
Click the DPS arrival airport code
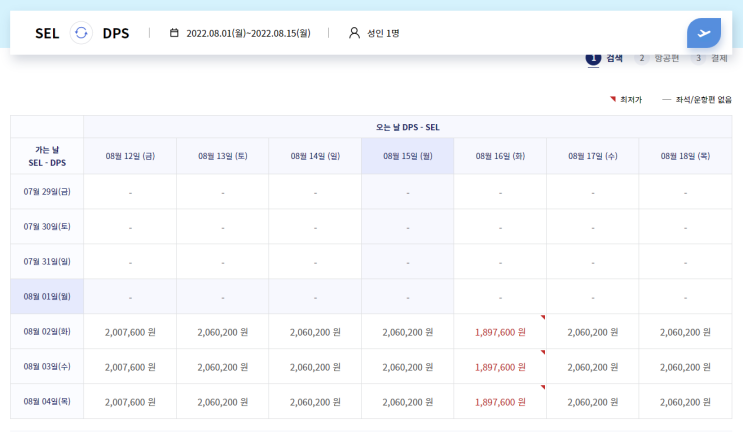116,33
